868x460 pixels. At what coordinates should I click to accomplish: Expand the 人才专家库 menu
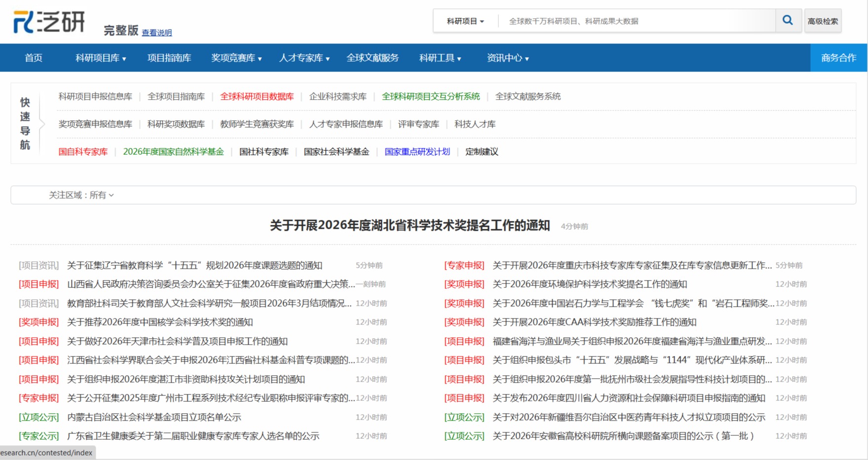pyautogui.click(x=304, y=58)
